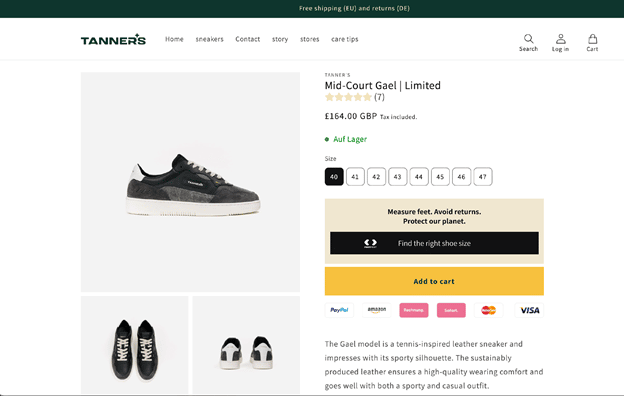Open the Search magnifier icon

click(x=528, y=39)
